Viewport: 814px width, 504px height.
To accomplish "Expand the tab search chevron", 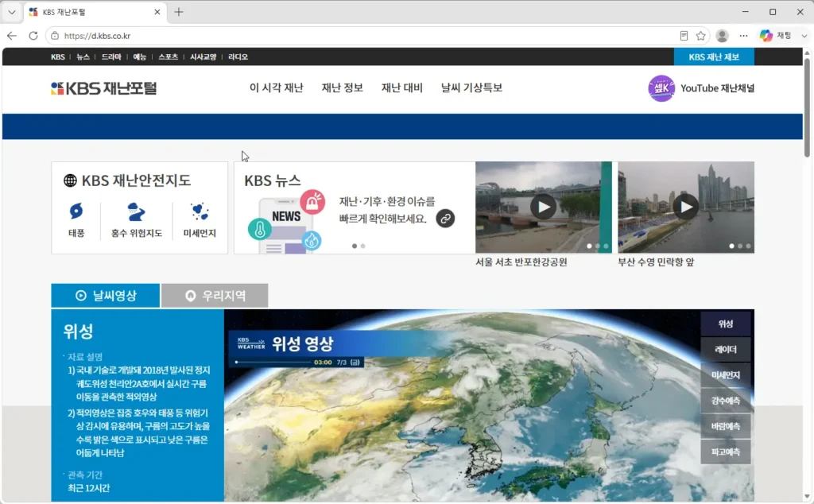I will click(11, 12).
